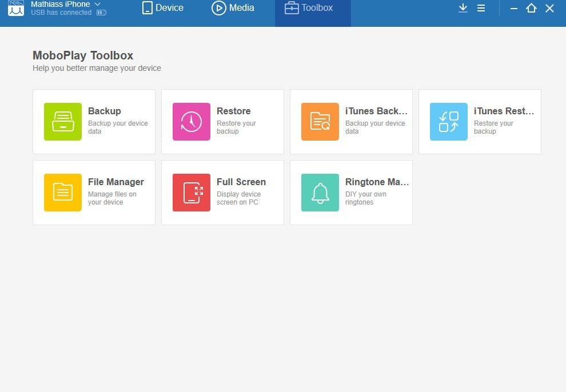Viewport: 566px width, 392px height.
Task: Click the iTunes Back... card title
Action: coord(376,111)
